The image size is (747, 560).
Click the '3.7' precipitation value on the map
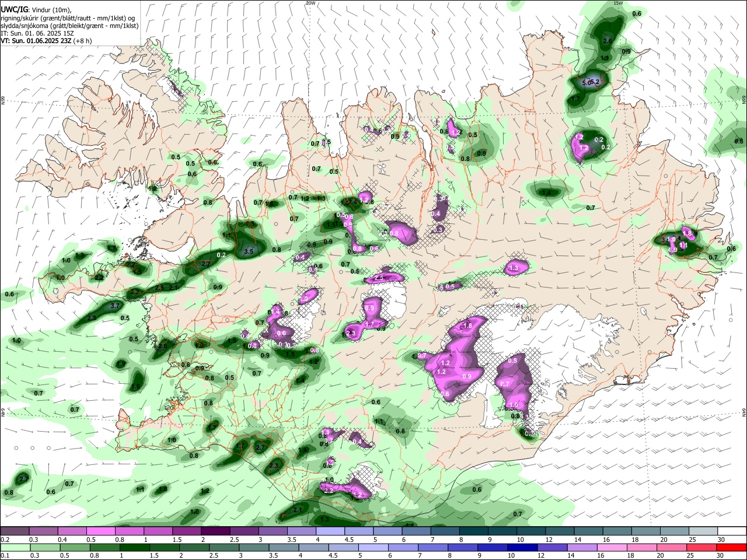click(115, 306)
